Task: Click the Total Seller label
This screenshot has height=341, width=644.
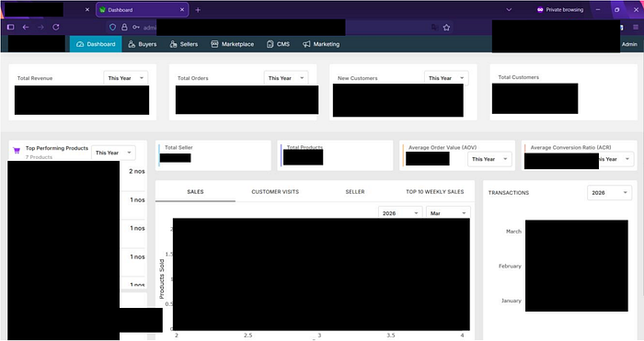Action: click(178, 147)
